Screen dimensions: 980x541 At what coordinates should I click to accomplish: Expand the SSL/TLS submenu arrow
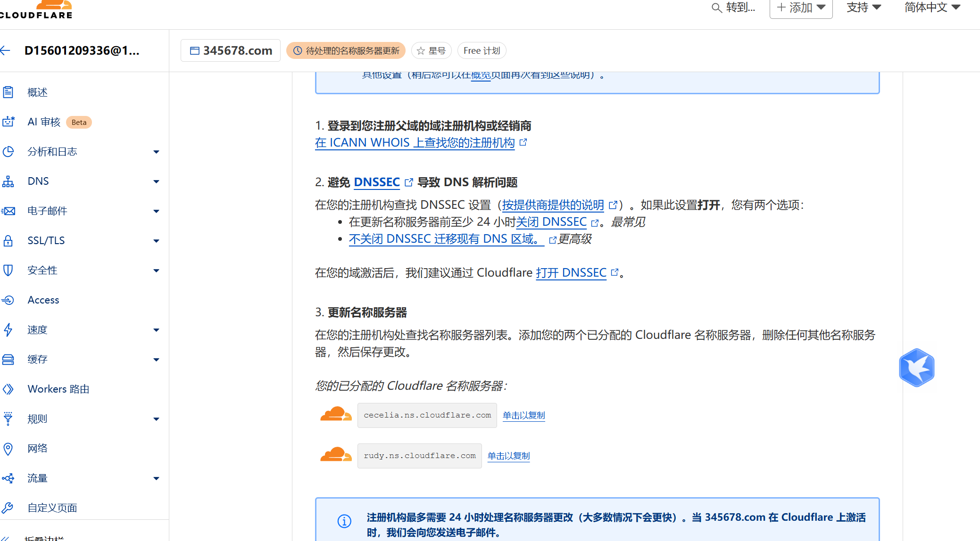point(156,241)
